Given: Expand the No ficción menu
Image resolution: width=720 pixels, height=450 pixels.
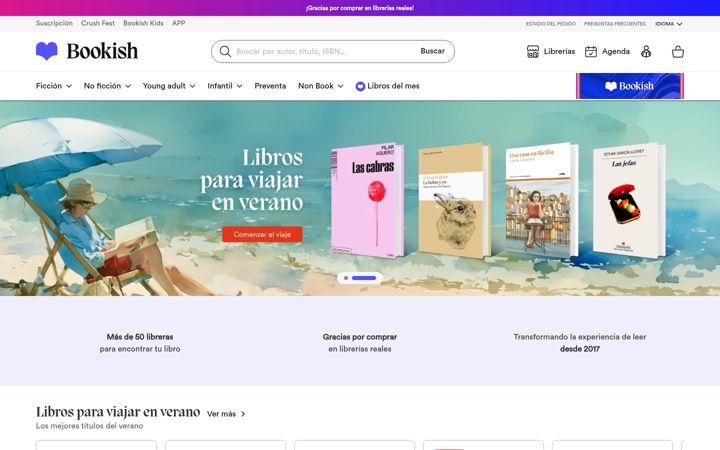Looking at the screenshot, I should click(107, 86).
